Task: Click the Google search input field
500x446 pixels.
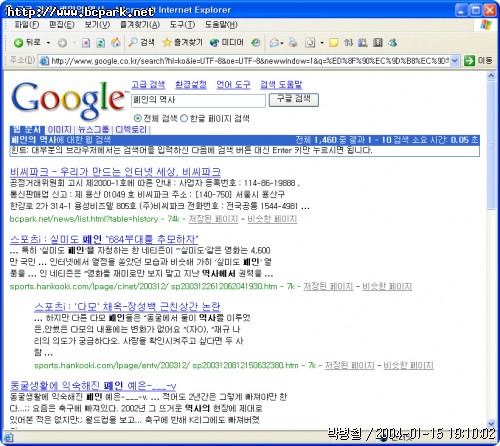Action: click(198, 100)
